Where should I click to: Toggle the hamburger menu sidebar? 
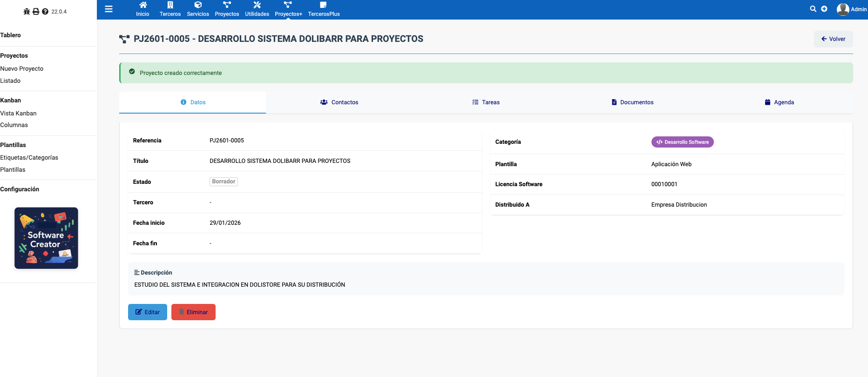(108, 9)
